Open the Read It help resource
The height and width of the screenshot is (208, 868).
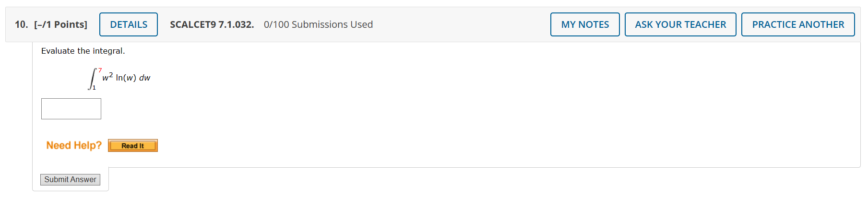pyautogui.click(x=133, y=146)
